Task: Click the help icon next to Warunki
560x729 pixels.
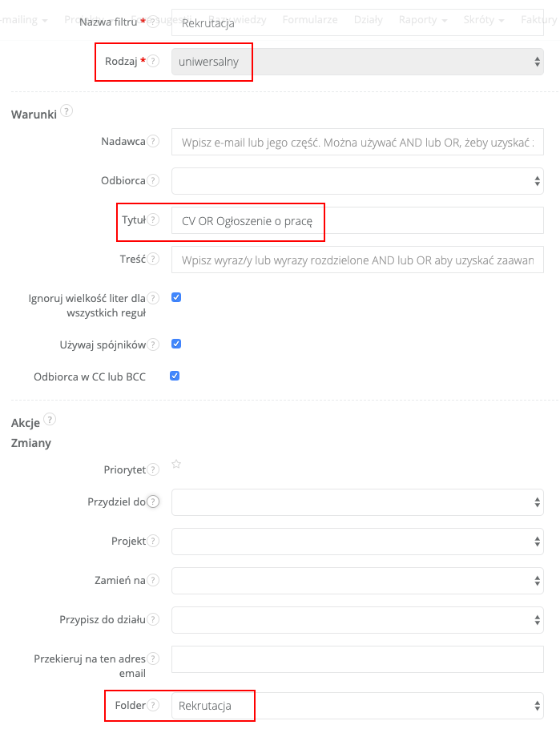Action: 66,111
